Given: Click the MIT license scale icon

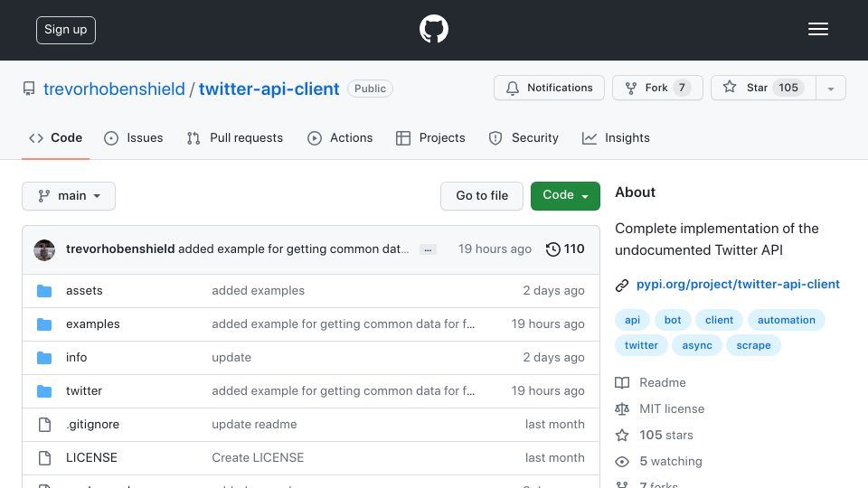Looking at the screenshot, I should 622,408.
